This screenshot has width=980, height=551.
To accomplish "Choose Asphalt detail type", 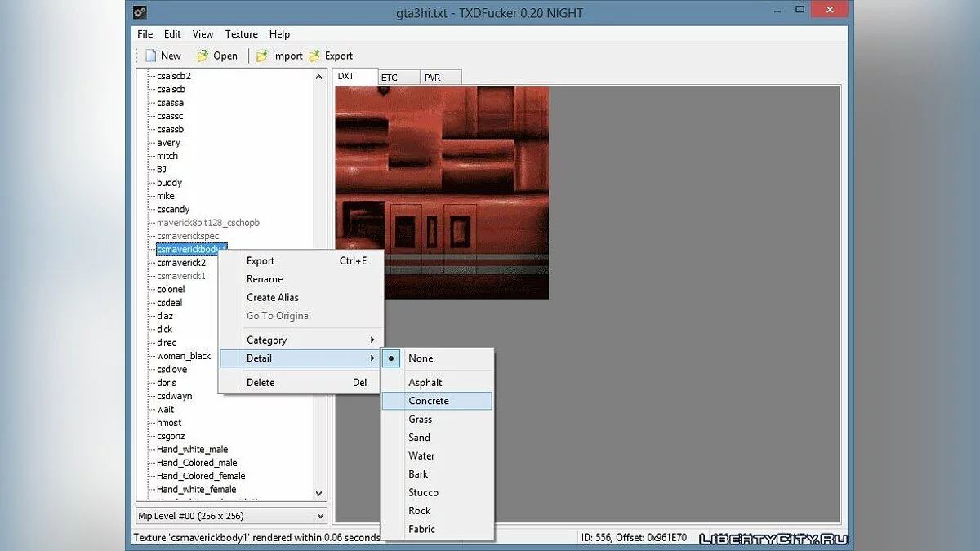I will [x=425, y=382].
